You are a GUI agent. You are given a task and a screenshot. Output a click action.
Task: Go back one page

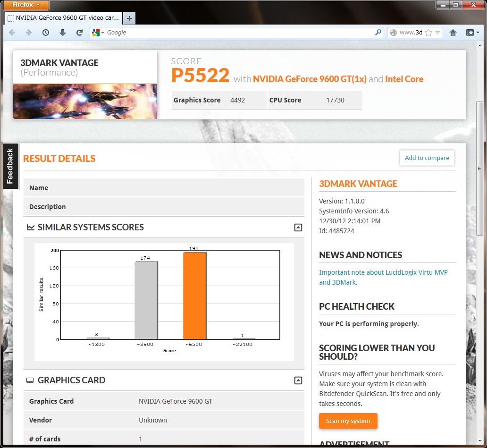[x=12, y=33]
